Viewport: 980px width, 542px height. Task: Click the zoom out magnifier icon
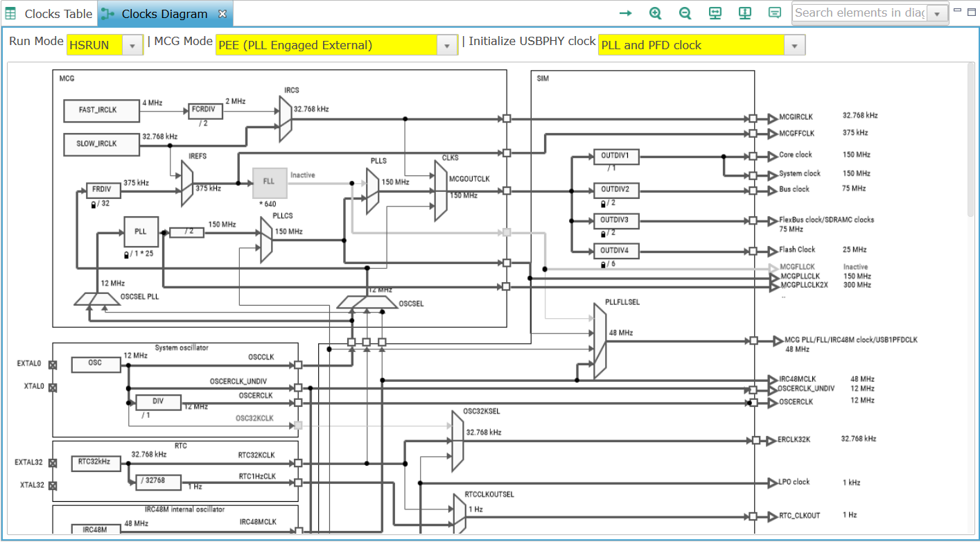pyautogui.click(x=685, y=13)
